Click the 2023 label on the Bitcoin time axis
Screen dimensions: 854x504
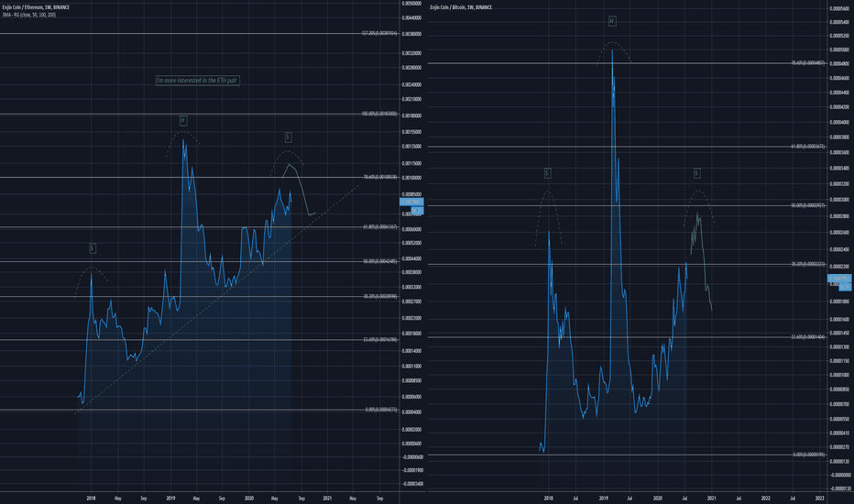click(x=820, y=498)
